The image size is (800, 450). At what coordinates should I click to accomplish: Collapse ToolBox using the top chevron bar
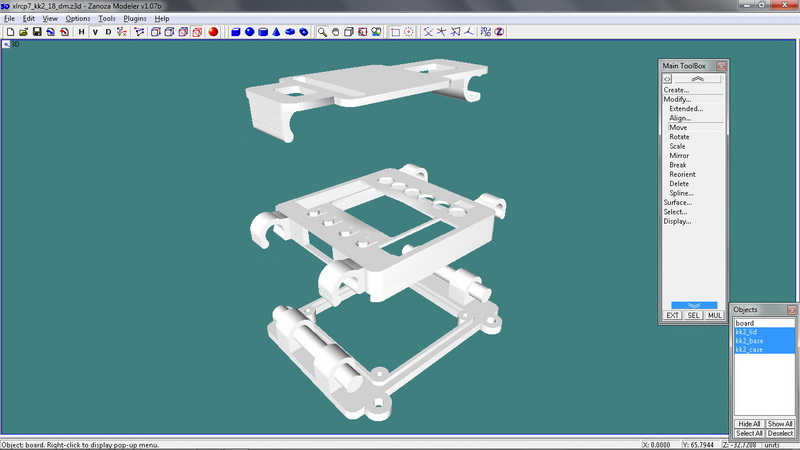point(697,78)
